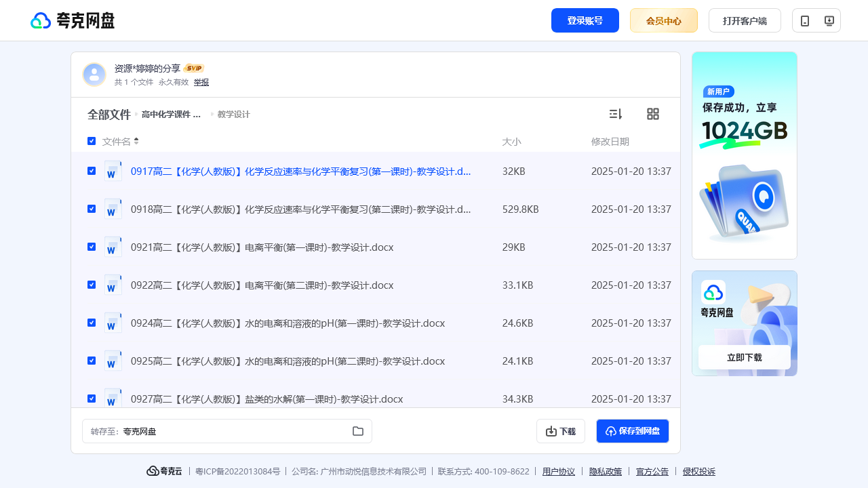Click the 下载 button
The image size is (868, 488).
tap(561, 431)
